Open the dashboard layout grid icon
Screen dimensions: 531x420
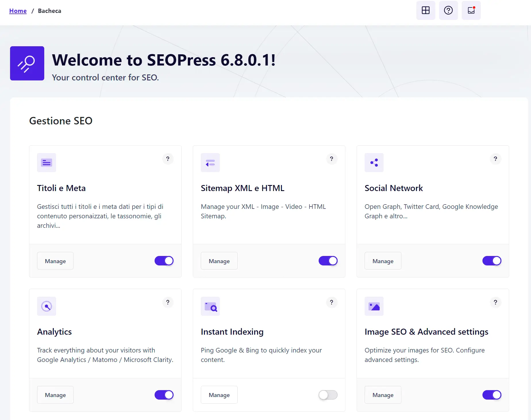[426, 10]
